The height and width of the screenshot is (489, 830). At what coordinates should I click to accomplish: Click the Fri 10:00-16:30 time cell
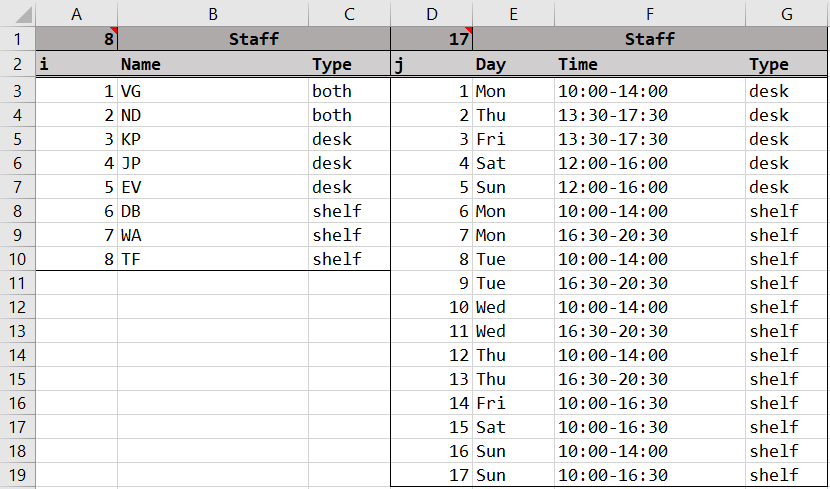click(x=649, y=403)
